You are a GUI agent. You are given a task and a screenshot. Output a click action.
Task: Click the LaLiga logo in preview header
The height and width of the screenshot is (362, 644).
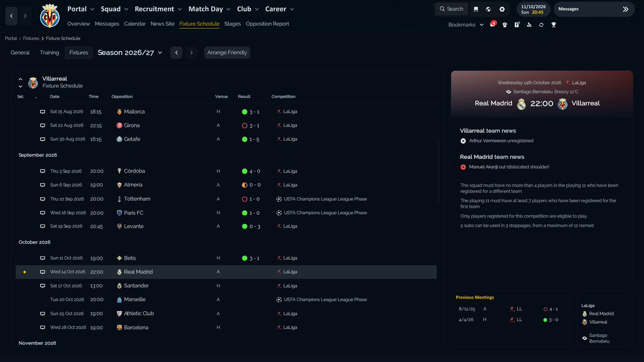coord(567,83)
